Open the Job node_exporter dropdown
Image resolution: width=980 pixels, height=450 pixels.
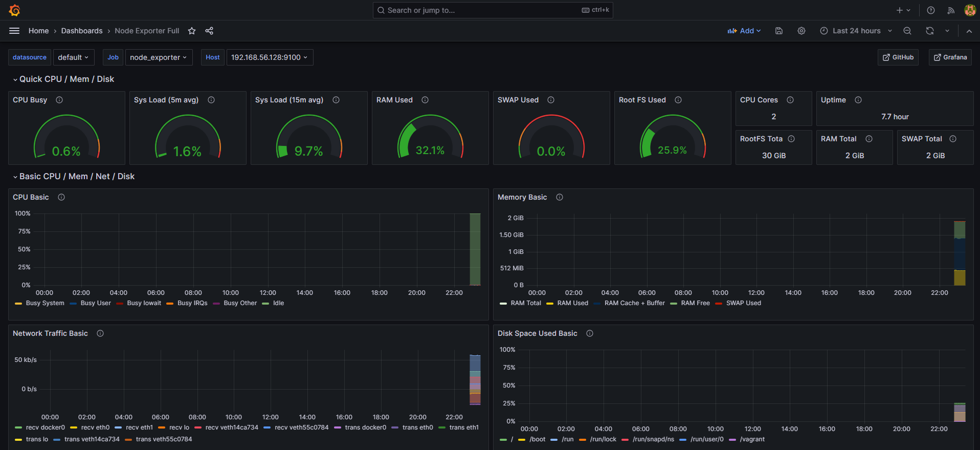click(159, 57)
